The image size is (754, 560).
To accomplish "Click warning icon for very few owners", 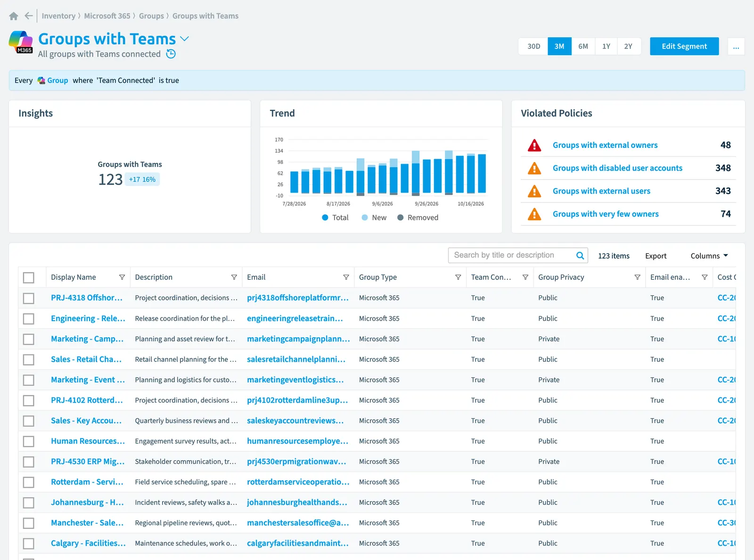I will coord(534,214).
